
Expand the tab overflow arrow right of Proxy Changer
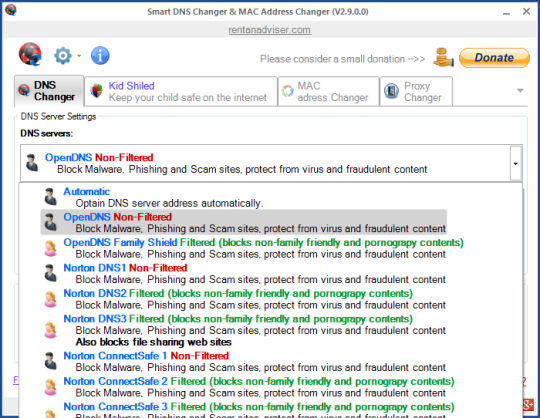coord(520,91)
